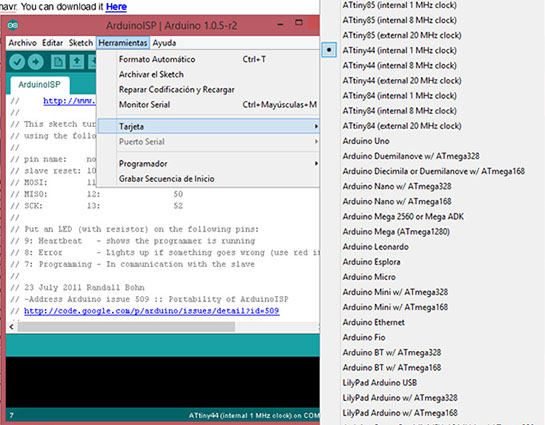Select Arduino Mini w/ ATmega168
Screen dimensions: 545x425
coord(395,307)
